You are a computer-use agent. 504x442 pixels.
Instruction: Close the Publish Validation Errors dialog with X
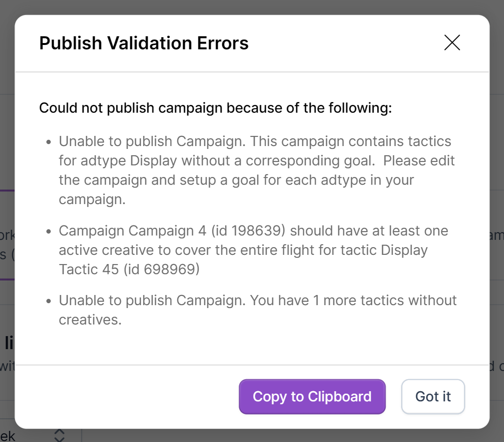[452, 43]
